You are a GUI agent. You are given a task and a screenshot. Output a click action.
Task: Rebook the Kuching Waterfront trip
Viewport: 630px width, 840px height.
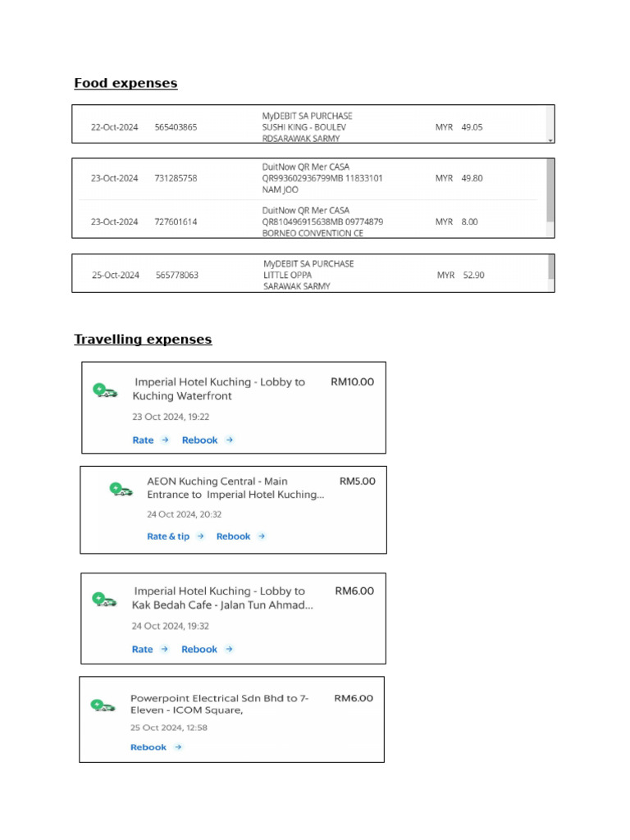pos(200,440)
